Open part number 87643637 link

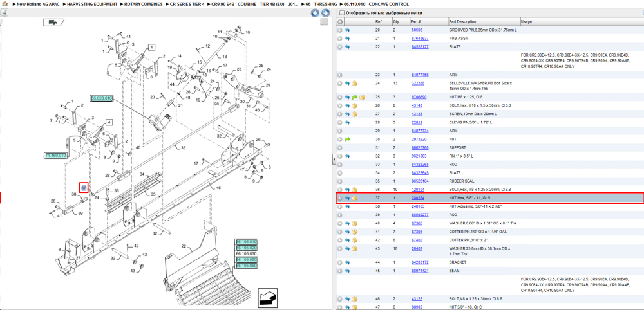click(x=420, y=39)
